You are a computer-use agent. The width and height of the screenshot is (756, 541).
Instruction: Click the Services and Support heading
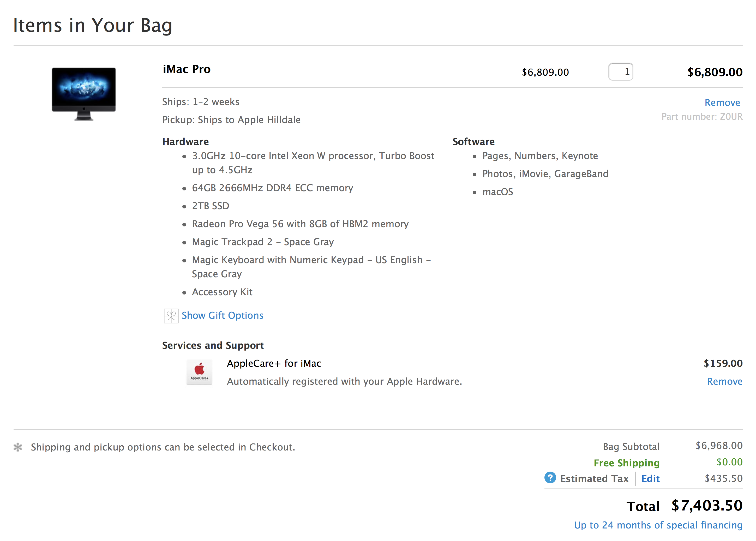pos(213,345)
